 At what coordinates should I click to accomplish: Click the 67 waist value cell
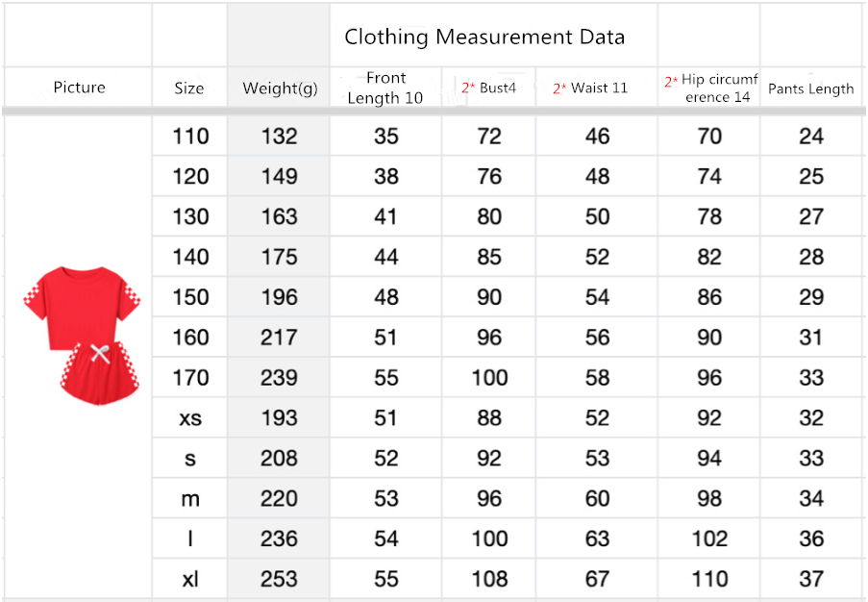(x=597, y=579)
